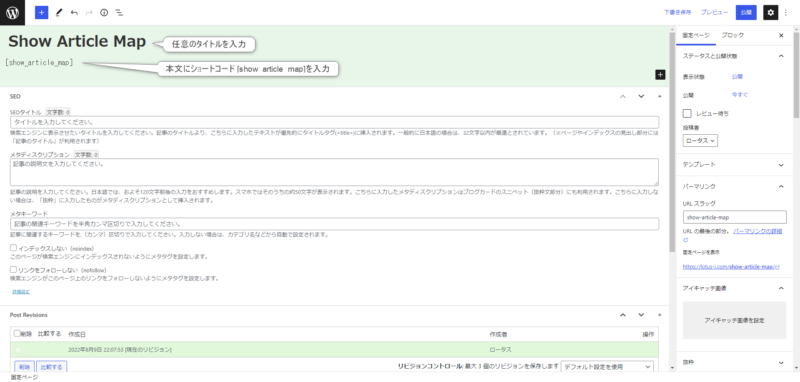Move SEO panel up with arrow

(x=622, y=96)
